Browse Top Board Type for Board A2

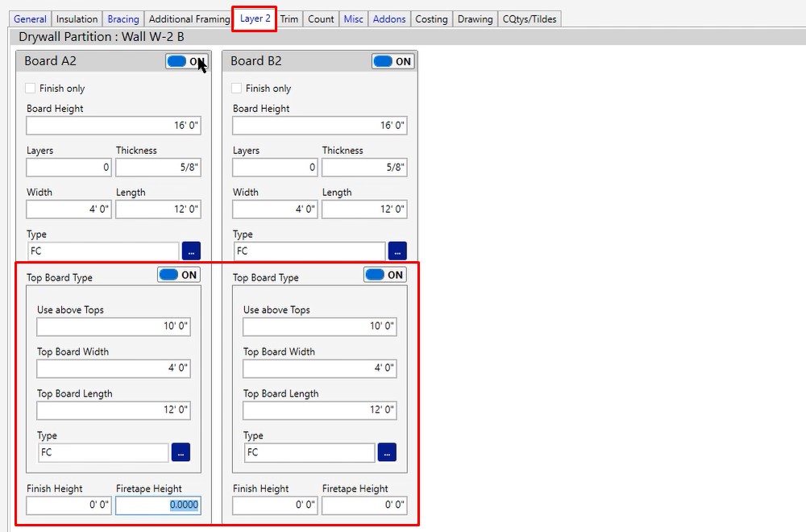181,452
